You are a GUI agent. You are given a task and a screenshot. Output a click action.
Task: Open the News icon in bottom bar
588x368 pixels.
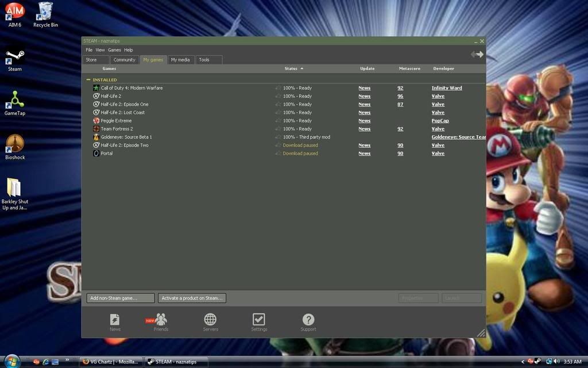115,321
